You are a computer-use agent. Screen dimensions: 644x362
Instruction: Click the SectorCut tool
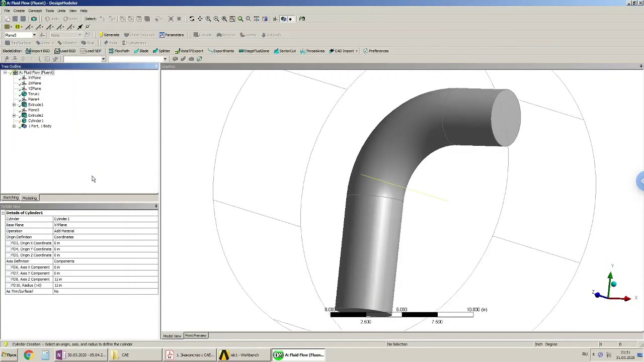coord(285,51)
